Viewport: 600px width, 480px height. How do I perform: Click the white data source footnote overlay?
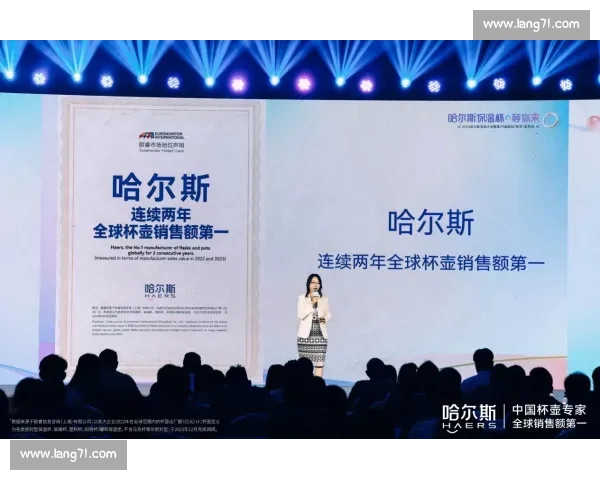(x=116, y=425)
